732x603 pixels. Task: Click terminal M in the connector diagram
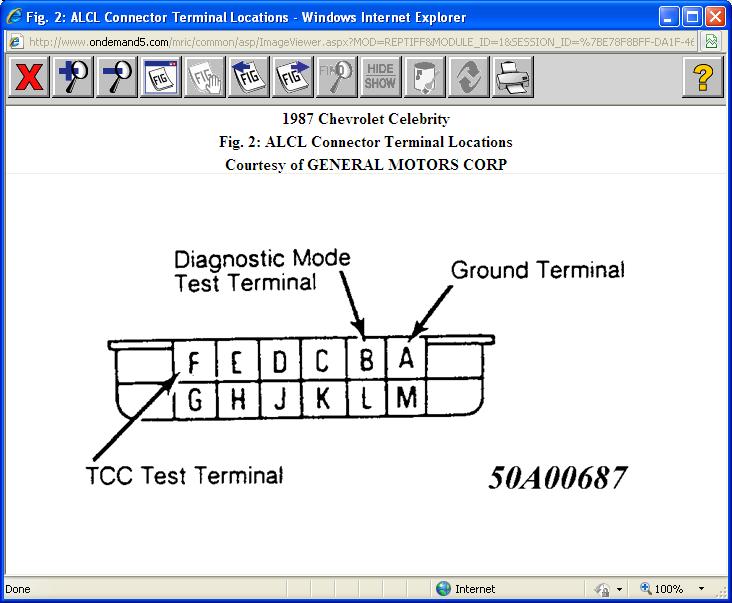[x=406, y=398]
